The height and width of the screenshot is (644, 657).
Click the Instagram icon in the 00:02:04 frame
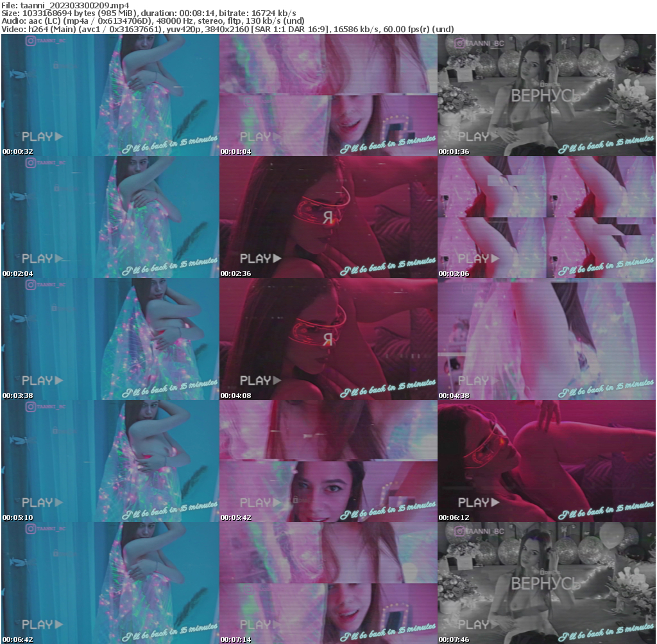coord(30,163)
